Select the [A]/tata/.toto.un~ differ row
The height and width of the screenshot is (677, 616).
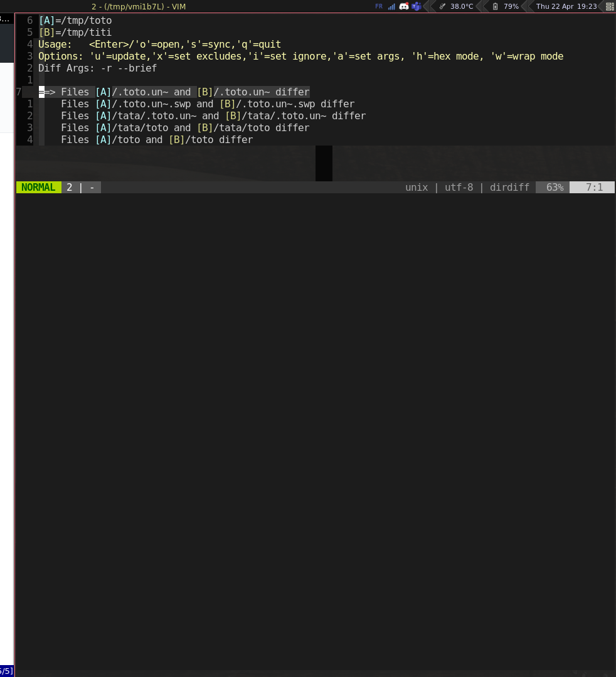[213, 115]
